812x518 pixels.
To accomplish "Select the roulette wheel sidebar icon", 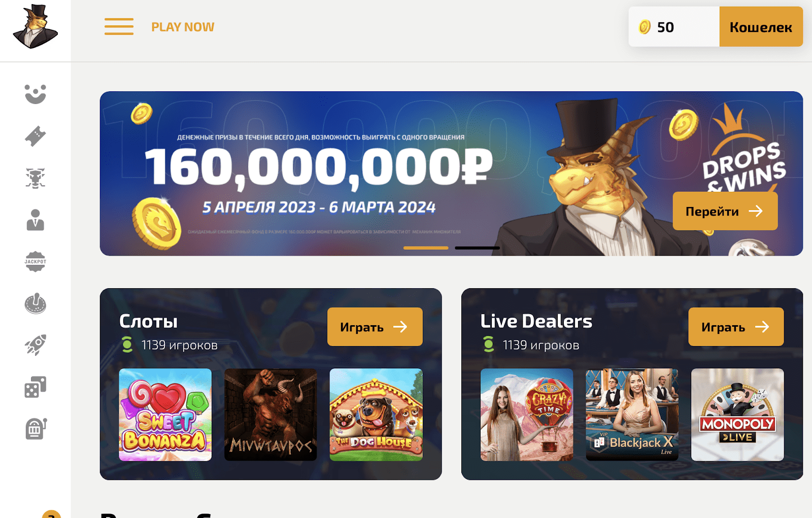I will [36, 303].
